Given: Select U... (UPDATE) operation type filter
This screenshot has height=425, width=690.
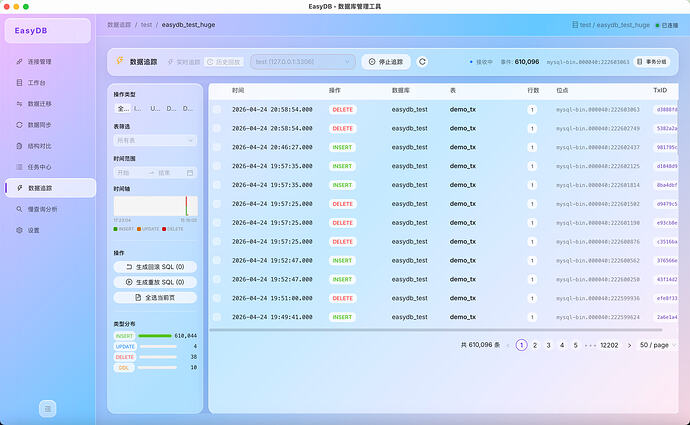Looking at the screenshot, I should [155, 108].
